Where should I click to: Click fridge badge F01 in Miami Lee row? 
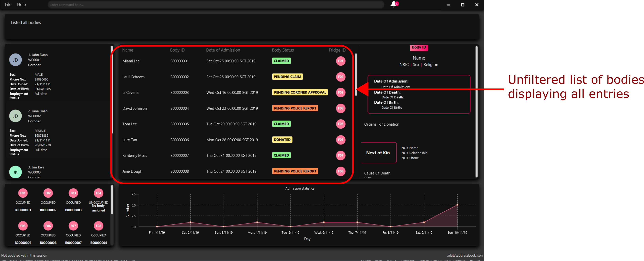coord(341,61)
